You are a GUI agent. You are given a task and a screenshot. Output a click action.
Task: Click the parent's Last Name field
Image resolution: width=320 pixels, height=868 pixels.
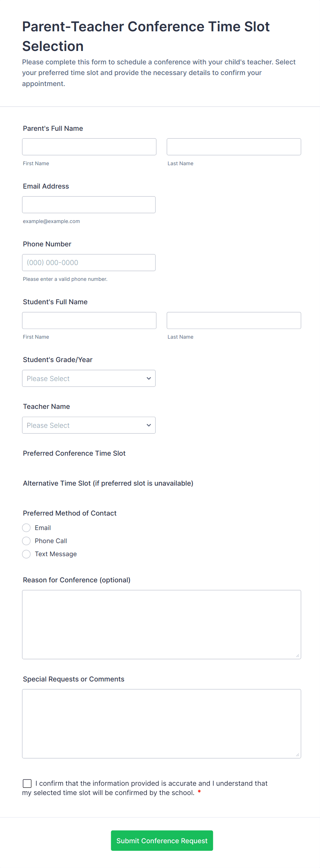coord(234,147)
